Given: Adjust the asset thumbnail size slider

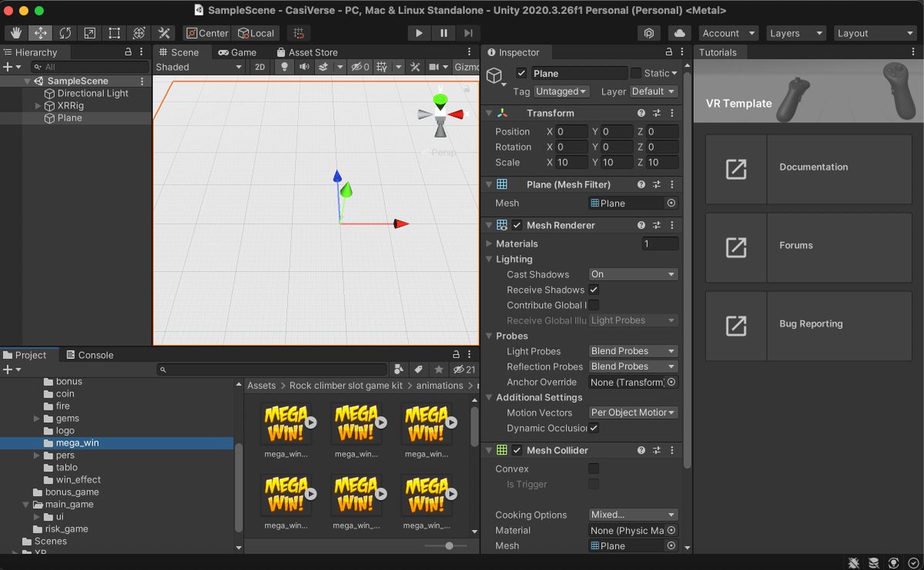Looking at the screenshot, I should 450,545.
